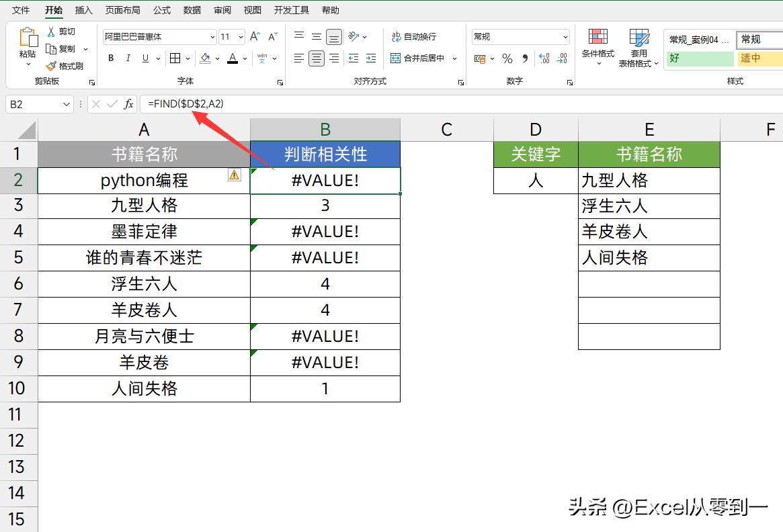The width and height of the screenshot is (783, 532).
Task: Open the font name dropdown
Action: click(x=211, y=36)
